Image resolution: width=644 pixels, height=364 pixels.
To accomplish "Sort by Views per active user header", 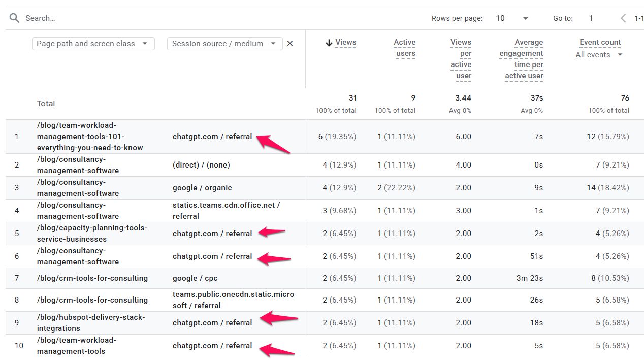I will click(461, 59).
